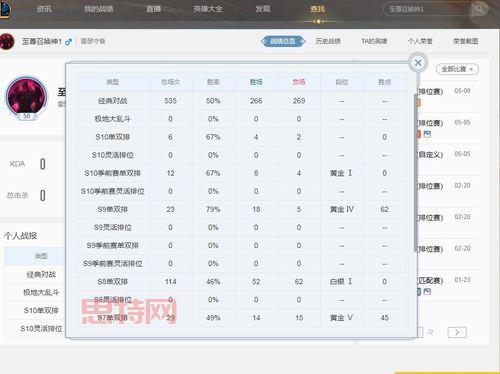Click the male gender icon beside 至尊召唤神1
500x374 pixels.
tap(68, 42)
